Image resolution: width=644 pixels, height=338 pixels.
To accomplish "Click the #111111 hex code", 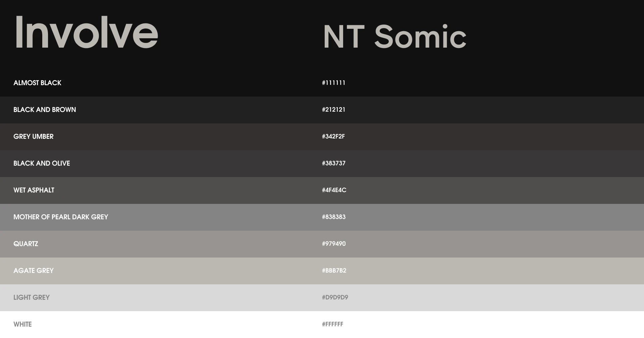I will tap(333, 83).
